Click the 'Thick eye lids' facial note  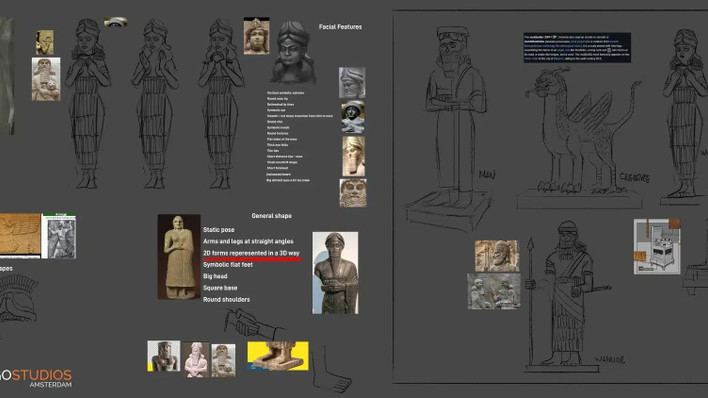point(277,145)
